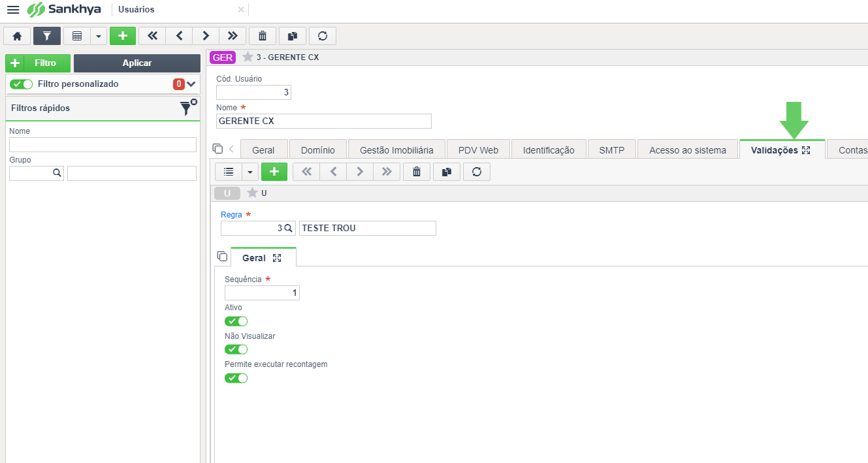
Task: Go to the previous validation record
Action: click(333, 172)
